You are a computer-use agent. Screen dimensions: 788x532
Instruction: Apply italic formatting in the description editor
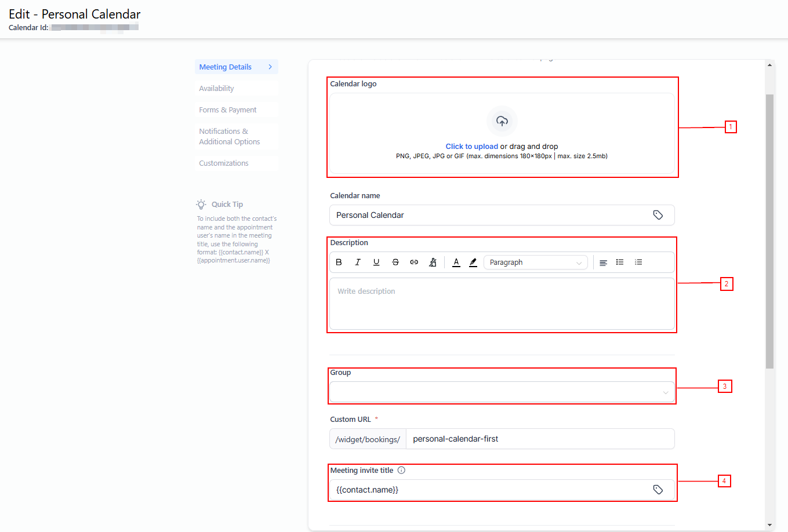(358, 263)
